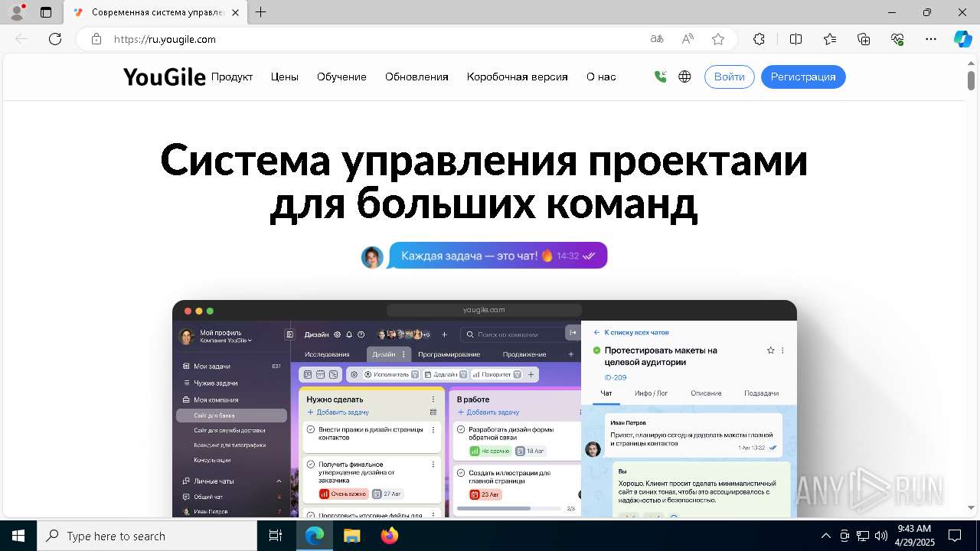
Task: Open Исполнитель filter dropdown in preview
Action: 390,374
